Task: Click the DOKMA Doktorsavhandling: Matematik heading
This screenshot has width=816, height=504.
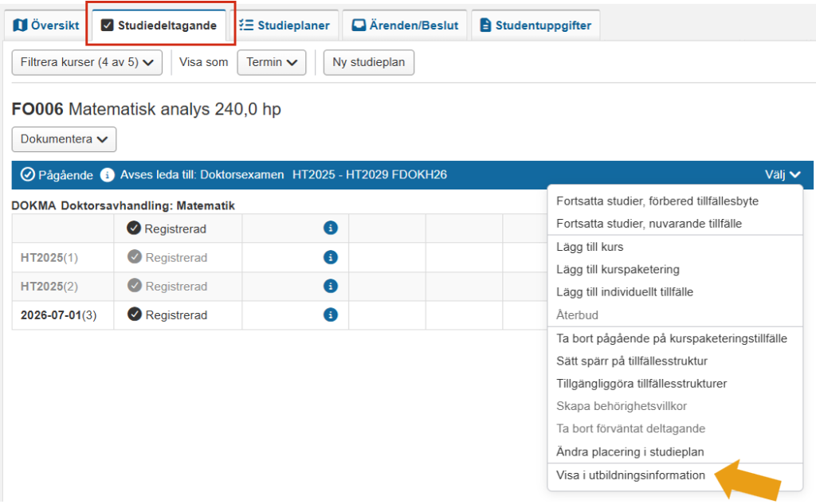Action: click(124, 205)
